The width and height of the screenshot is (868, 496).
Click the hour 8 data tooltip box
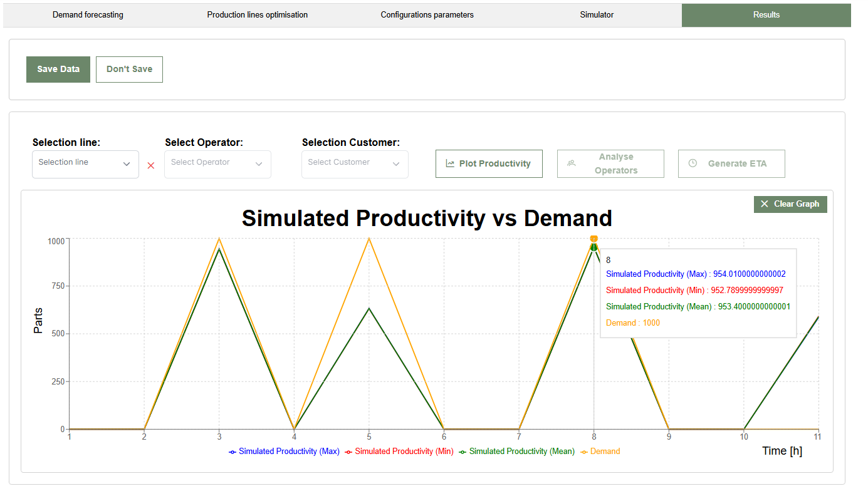coord(698,292)
